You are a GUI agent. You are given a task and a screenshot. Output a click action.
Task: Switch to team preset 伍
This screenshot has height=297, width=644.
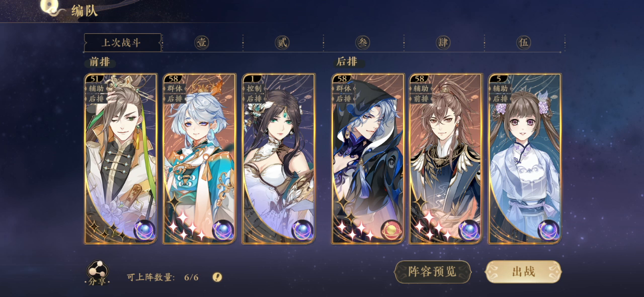pos(524,43)
